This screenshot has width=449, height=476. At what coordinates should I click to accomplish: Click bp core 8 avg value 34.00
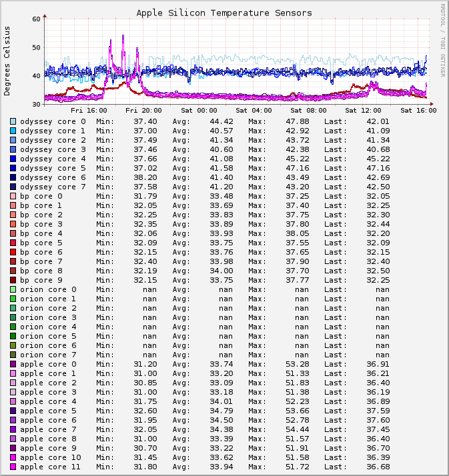tap(221, 271)
